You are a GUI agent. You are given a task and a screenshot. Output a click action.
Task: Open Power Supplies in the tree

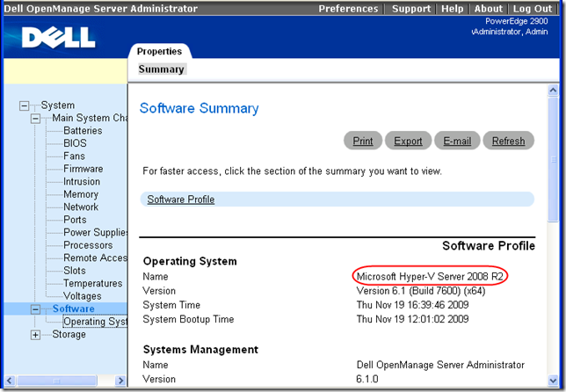(x=95, y=232)
